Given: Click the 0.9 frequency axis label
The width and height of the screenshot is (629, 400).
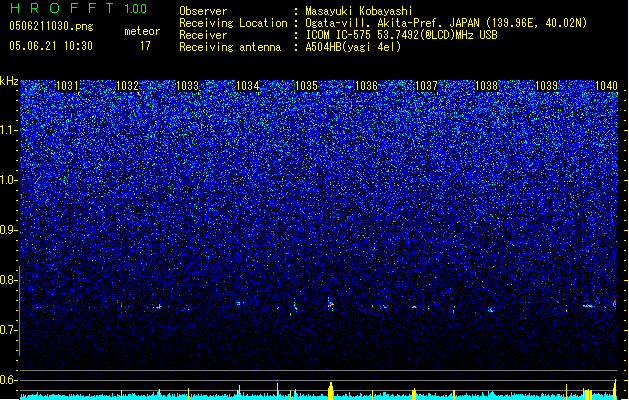Looking at the screenshot, I should pos(8,230).
